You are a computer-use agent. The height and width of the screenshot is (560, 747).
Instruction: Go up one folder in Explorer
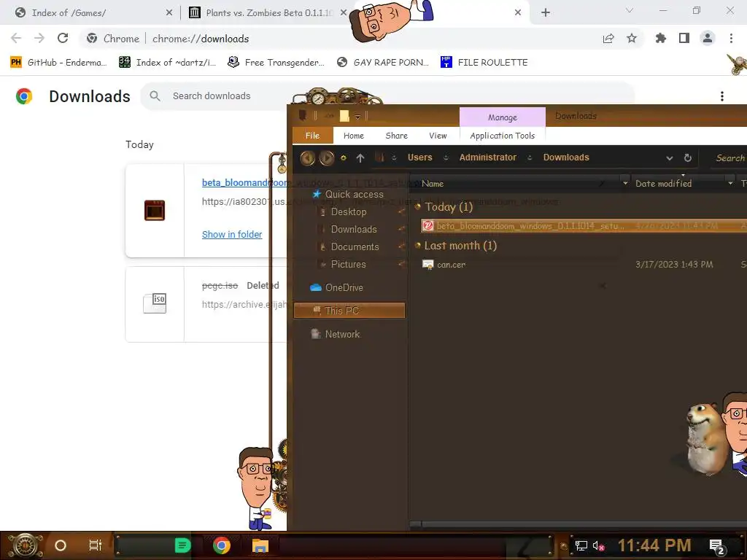click(x=360, y=157)
